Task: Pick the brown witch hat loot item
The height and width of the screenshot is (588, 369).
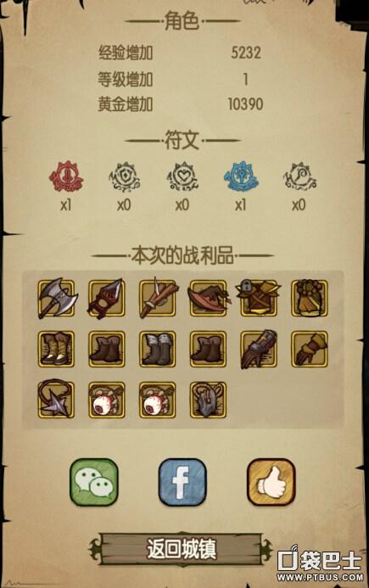Action: [209, 299]
